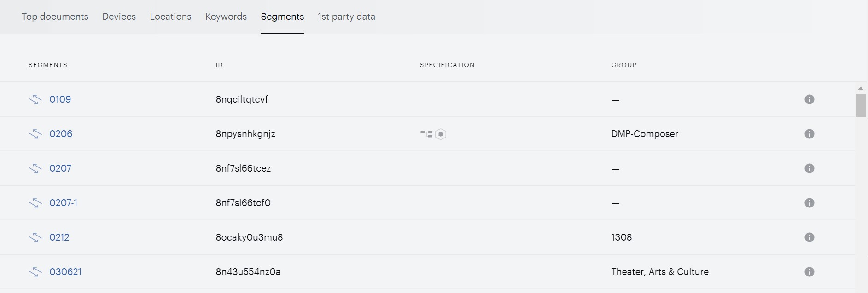This screenshot has width=868, height=293.
Task: Click the Segments column header
Action: pyautogui.click(x=48, y=65)
